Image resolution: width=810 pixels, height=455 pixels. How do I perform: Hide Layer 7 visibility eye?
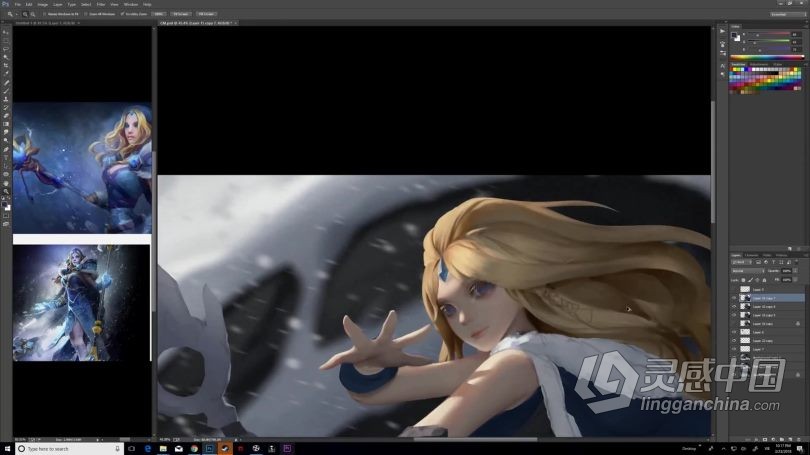pos(734,349)
